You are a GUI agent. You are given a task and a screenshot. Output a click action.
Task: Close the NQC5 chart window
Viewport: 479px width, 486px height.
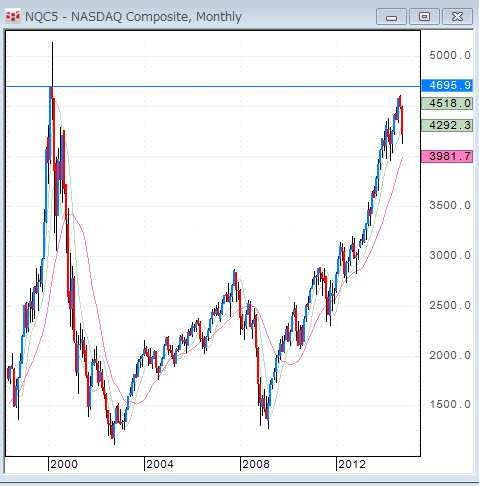457,17
